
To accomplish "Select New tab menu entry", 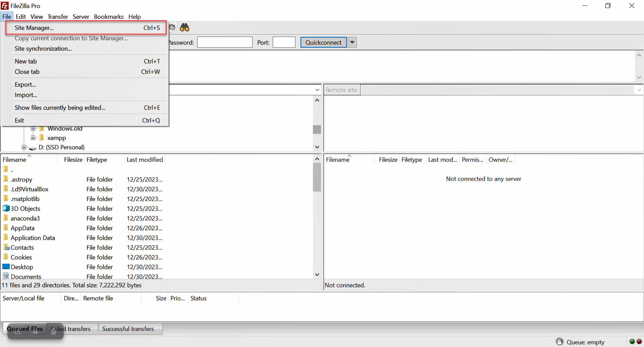I will pos(26,61).
